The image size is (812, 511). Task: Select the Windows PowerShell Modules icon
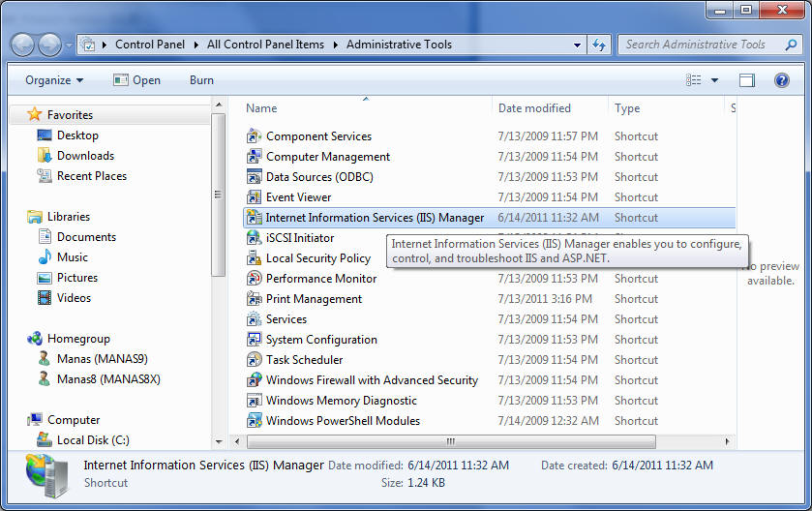click(254, 420)
